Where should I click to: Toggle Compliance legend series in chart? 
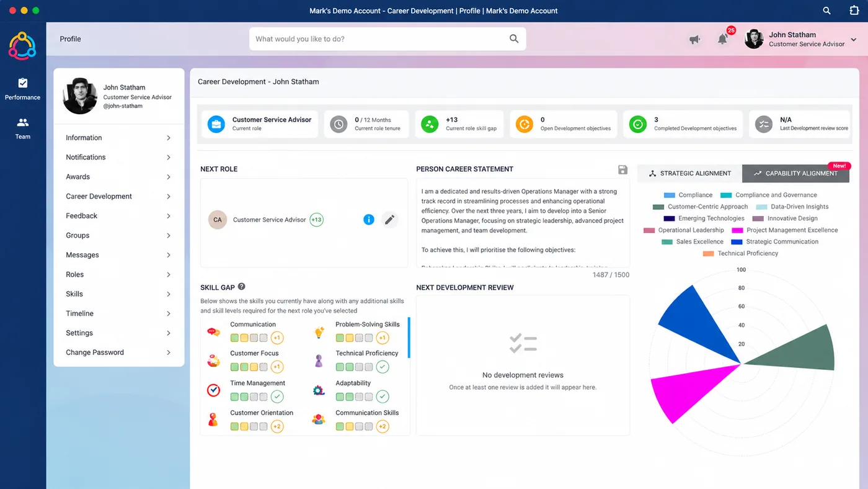[x=688, y=195]
